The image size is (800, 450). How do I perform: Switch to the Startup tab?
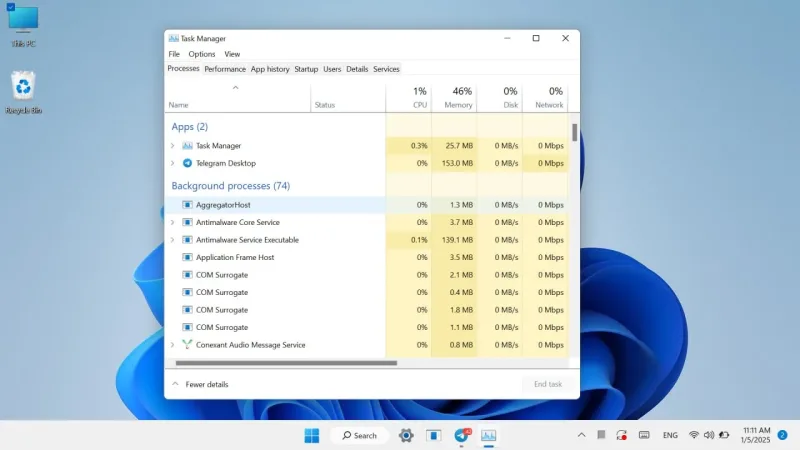point(306,69)
